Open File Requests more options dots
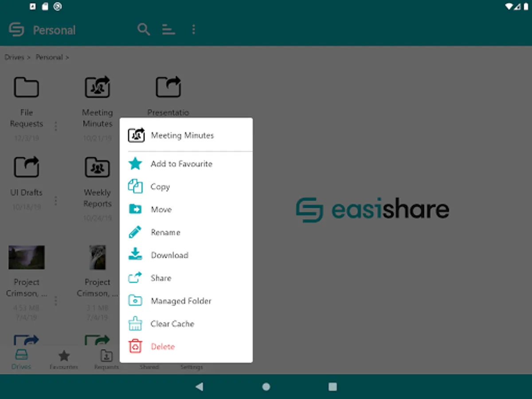 [56, 126]
